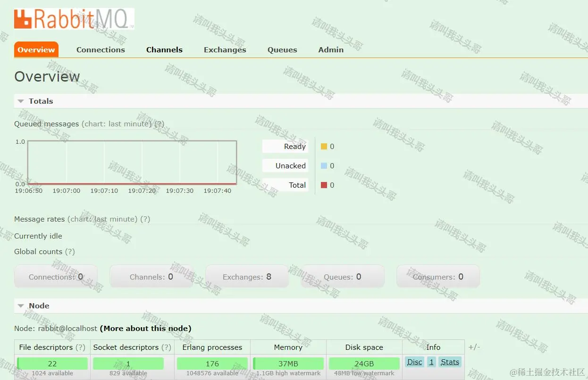This screenshot has width=588, height=380.
Task: Open help for Global counts
Action: [70, 251]
